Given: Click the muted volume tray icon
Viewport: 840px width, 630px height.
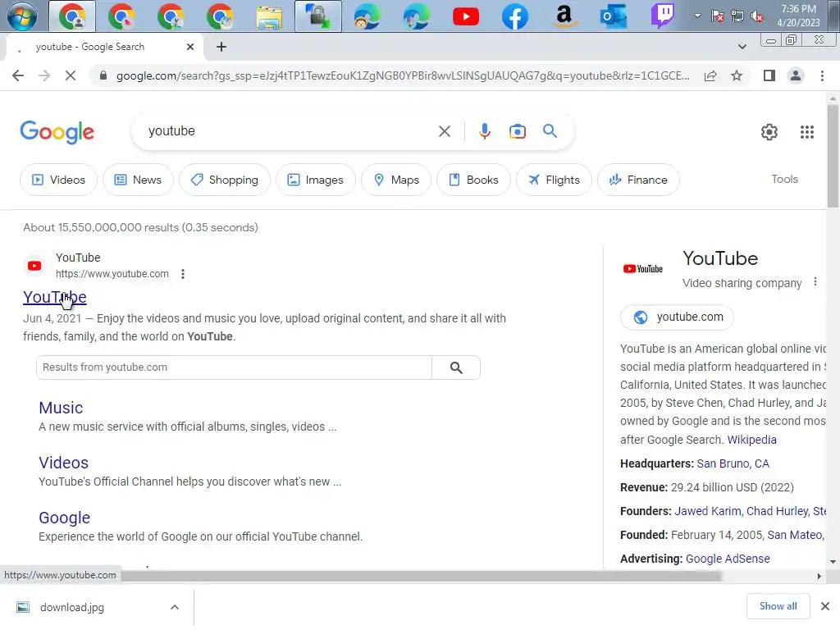Looking at the screenshot, I should (x=757, y=16).
